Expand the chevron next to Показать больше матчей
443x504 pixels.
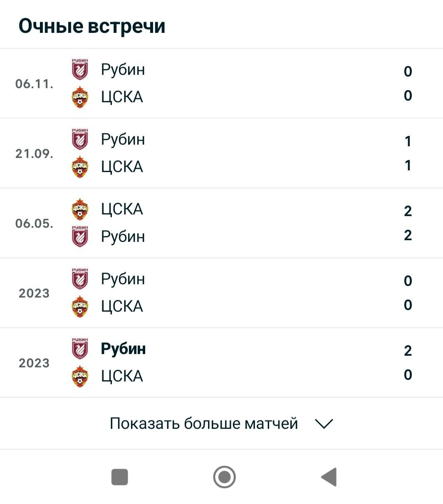(x=324, y=424)
